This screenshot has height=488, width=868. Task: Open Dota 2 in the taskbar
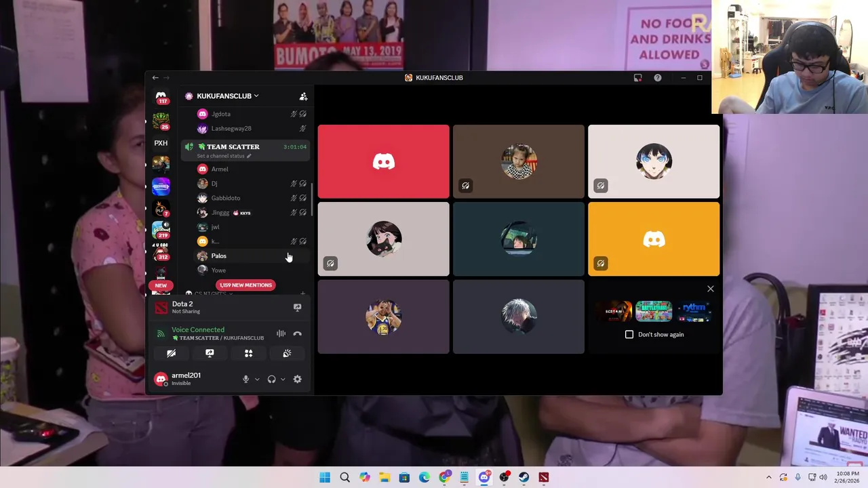click(544, 477)
